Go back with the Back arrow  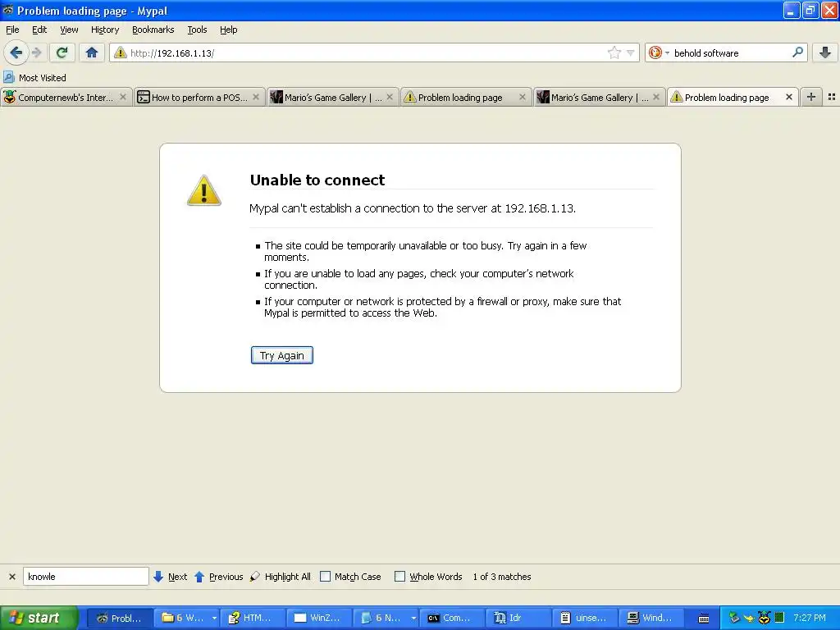click(x=16, y=52)
